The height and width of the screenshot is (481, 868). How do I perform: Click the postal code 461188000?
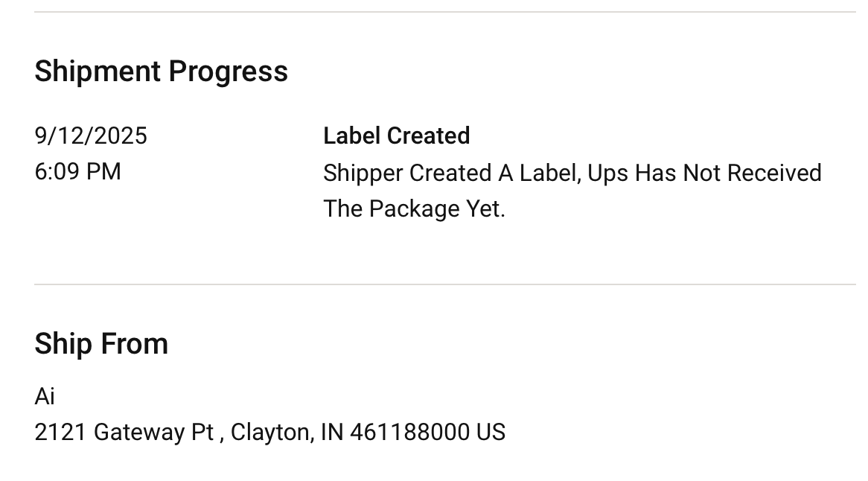click(x=409, y=433)
